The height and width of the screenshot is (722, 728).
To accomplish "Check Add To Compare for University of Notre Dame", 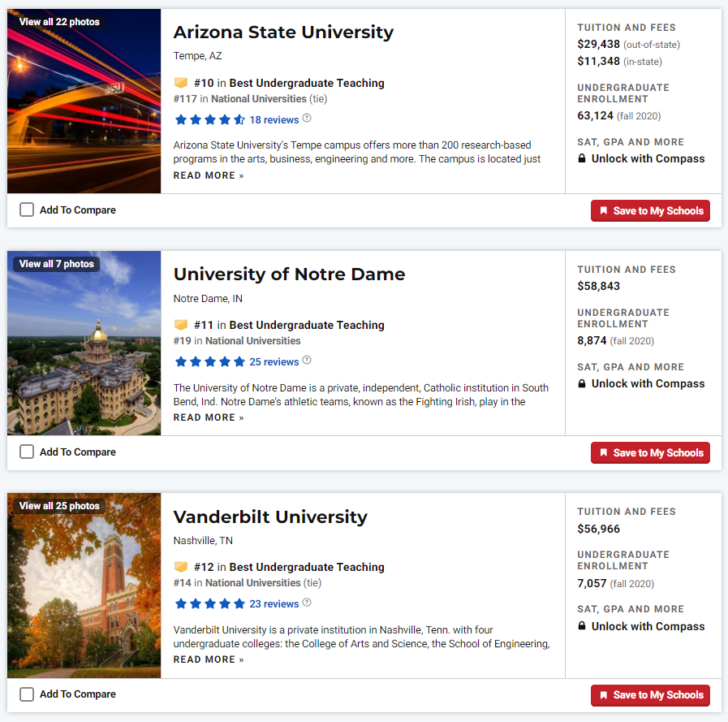I will pos(27,452).
